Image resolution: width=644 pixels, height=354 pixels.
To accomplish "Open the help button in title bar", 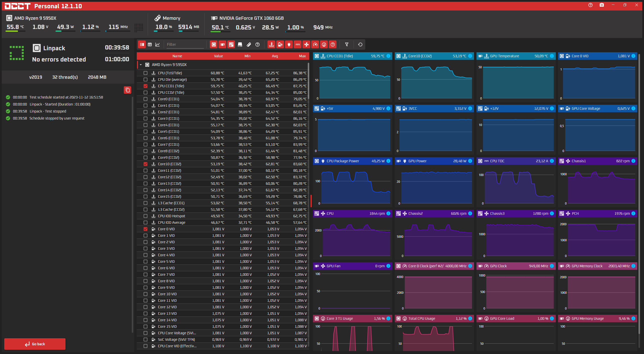I will 590,5.
